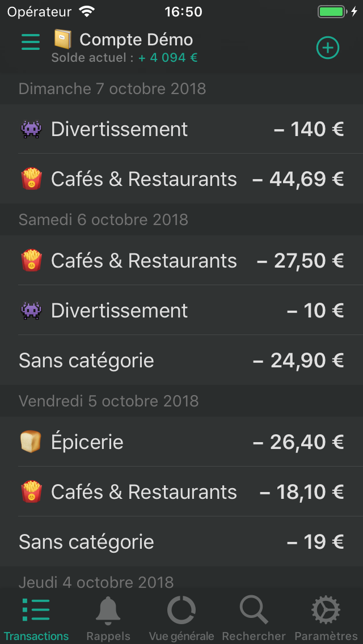Open the hamburger side menu

pos(31,41)
